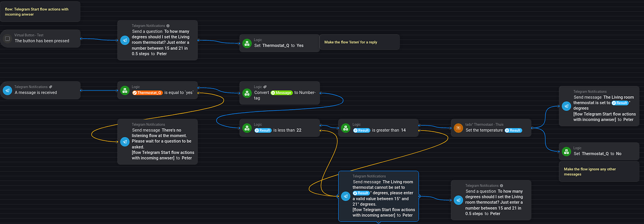Click Logic icon on 'is equal to yes' card

click(x=125, y=91)
